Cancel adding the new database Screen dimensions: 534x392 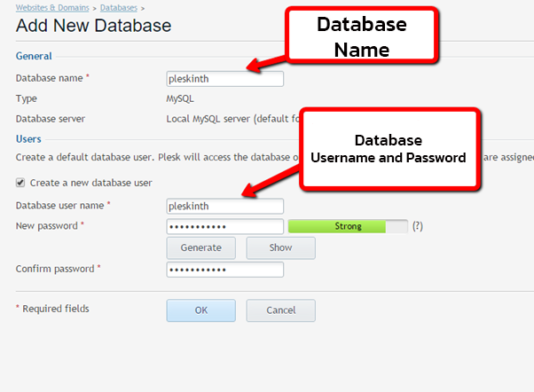click(280, 310)
